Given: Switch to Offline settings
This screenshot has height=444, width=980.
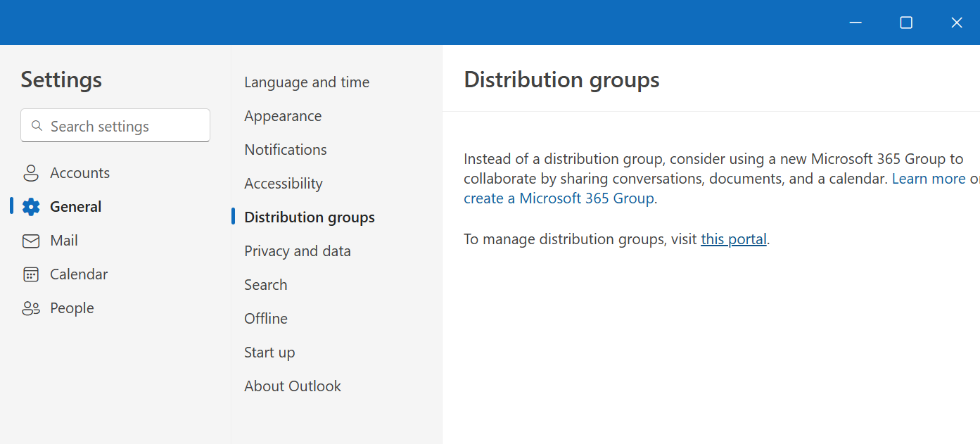Looking at the screenshot, I should (266, 319).
